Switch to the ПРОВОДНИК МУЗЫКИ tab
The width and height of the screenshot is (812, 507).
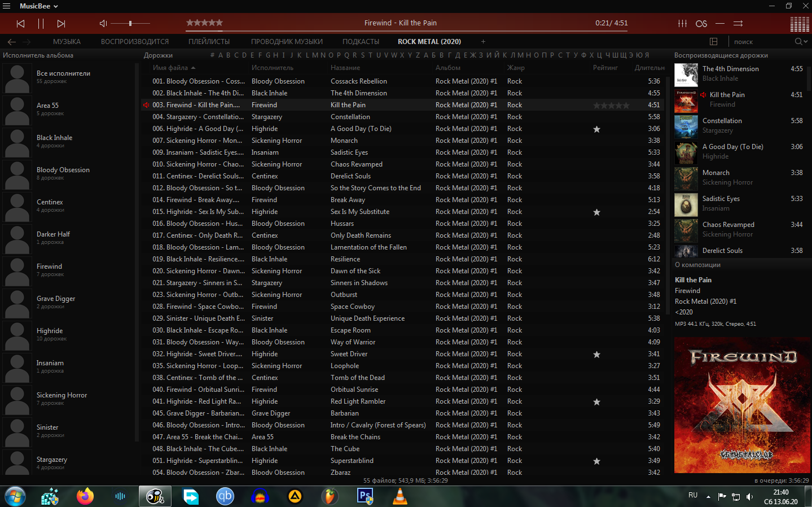pos(287,42)
